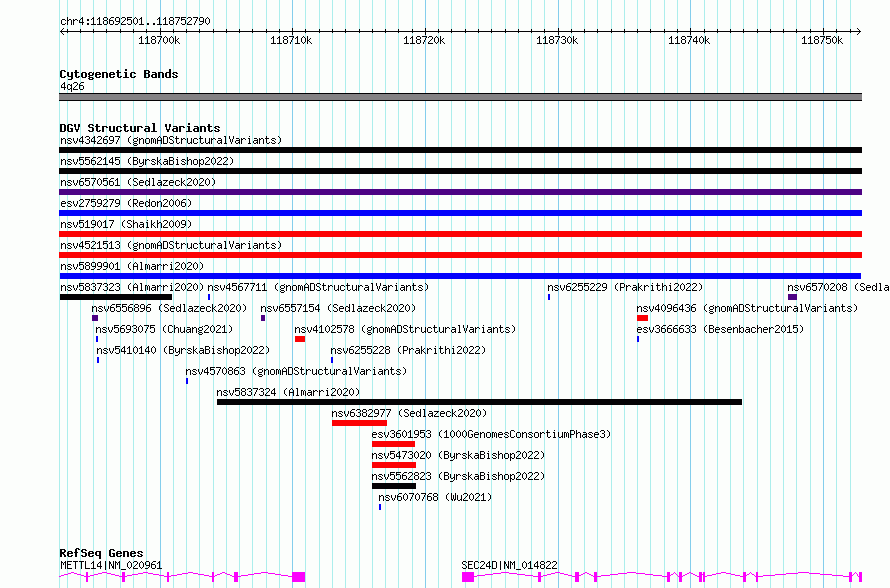
Task: Click the SEC24D first large exon block
Action: tap(468, 577)
